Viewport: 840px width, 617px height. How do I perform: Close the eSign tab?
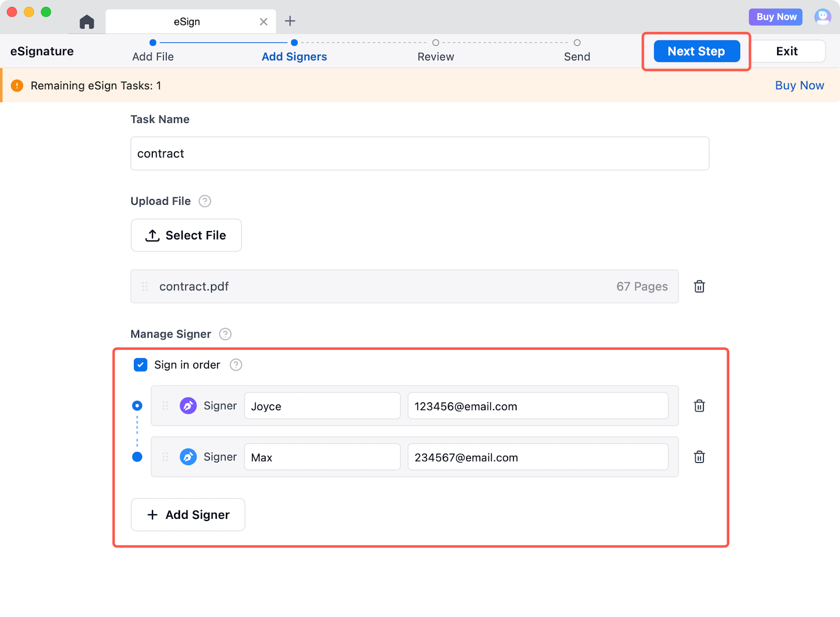(x=264, y=22)
